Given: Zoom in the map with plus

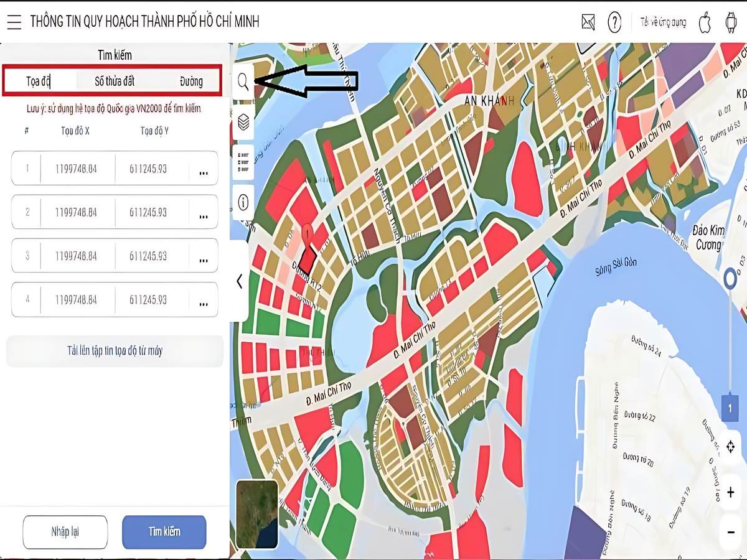Looking at the screenshot, I should tap(731, 493).
